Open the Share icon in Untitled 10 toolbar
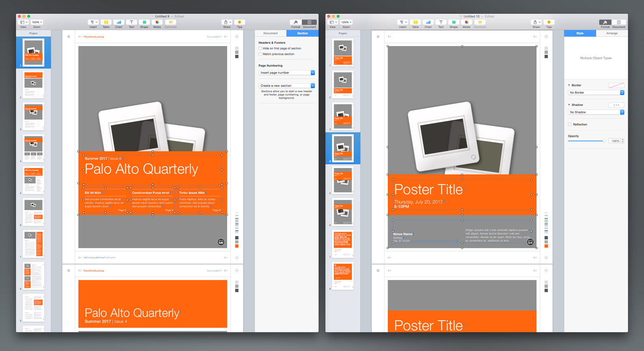Viewport: 644px width, 351px height. pyautogui.click(x=536, y=22)
